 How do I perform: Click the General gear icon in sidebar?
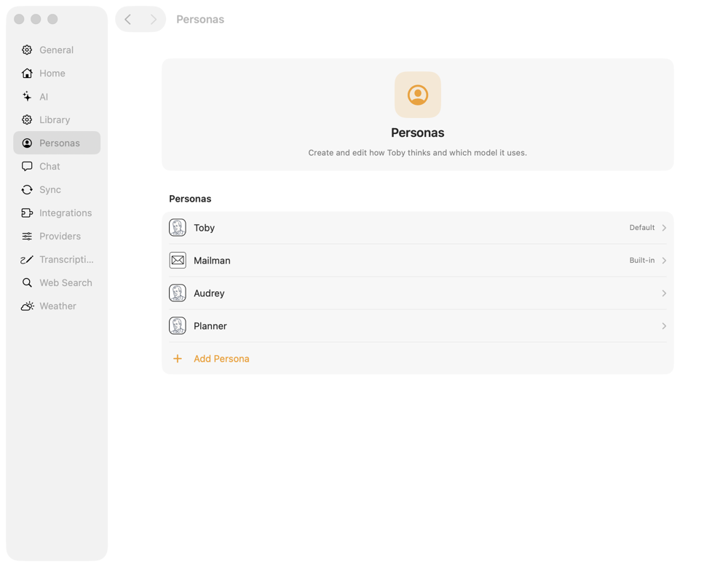click(x=27, y=49)
